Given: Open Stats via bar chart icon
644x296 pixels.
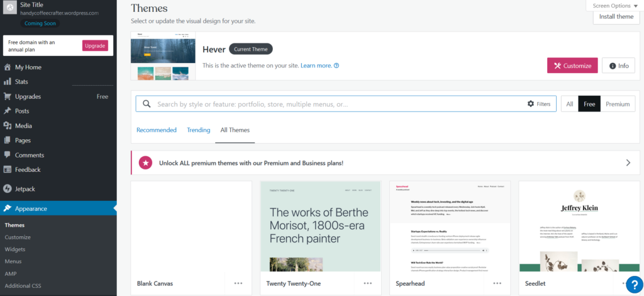Looking at the screenshot, I should (x=8, y=82).
